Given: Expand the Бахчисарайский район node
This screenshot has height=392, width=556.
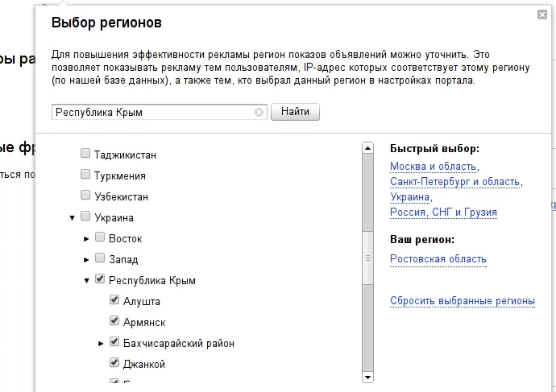Looking at the screenshot, I should pyautogui.click(x=101, y=343).
